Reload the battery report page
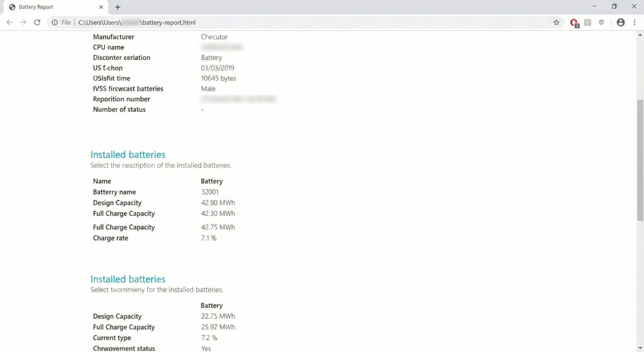This screenshot has width=644, height=352. click(37, 22)
